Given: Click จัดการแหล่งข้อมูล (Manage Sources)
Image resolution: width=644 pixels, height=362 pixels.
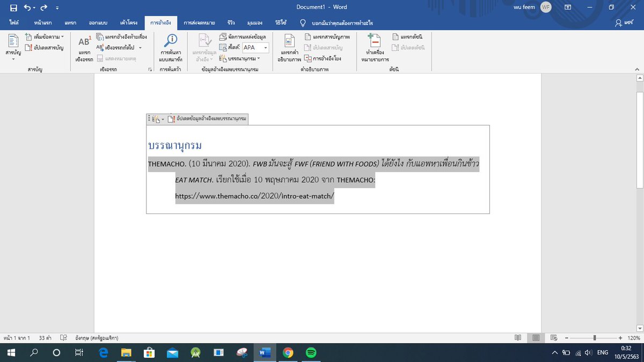Looking at the screenshot, I should tap(243, 36).
